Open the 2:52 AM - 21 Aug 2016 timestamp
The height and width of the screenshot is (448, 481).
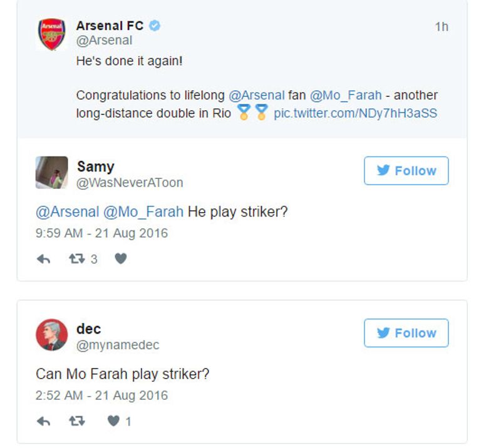[101, 395]
